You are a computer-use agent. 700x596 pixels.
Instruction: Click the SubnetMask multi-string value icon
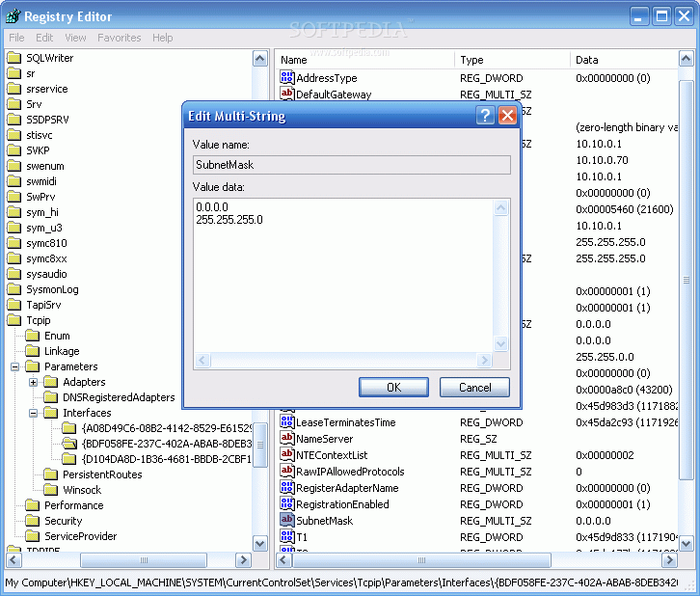pyautogui.click(x=286, y=521)
